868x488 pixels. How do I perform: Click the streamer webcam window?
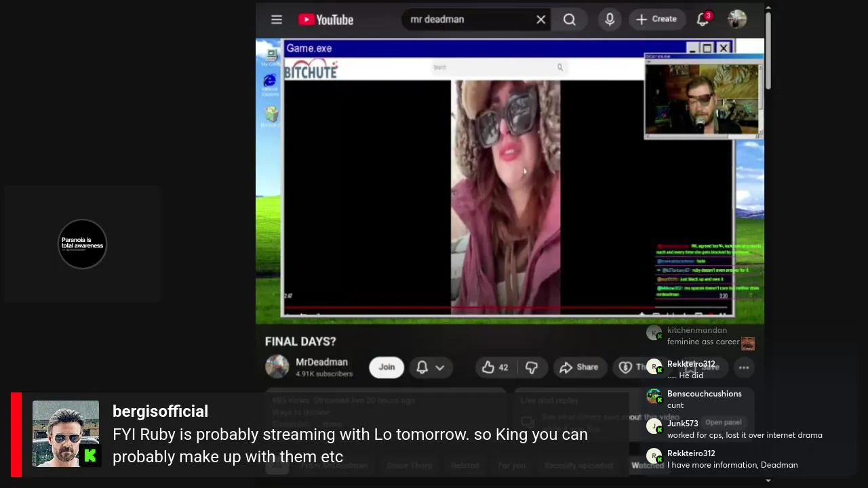pyautogui.click(x=703, y=96)
